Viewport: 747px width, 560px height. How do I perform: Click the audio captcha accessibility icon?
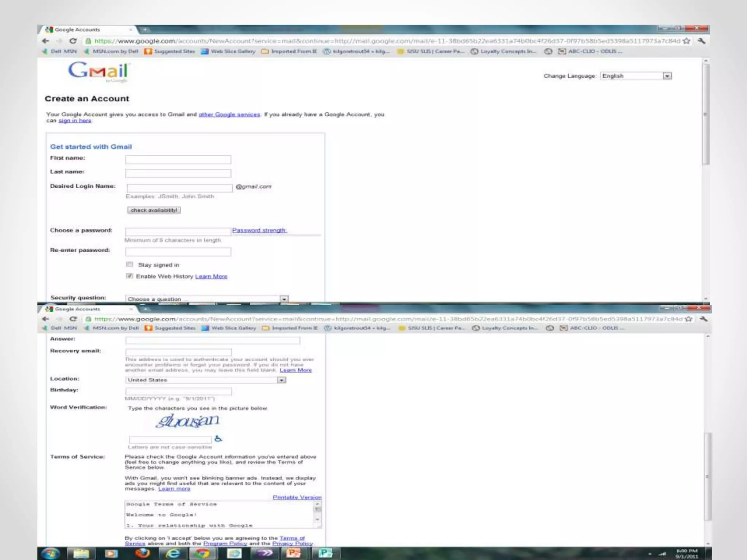tap(218, 439)
